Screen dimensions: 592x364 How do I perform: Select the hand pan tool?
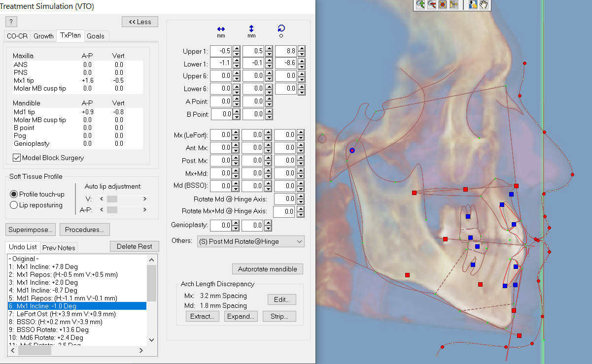pos(484,4)
